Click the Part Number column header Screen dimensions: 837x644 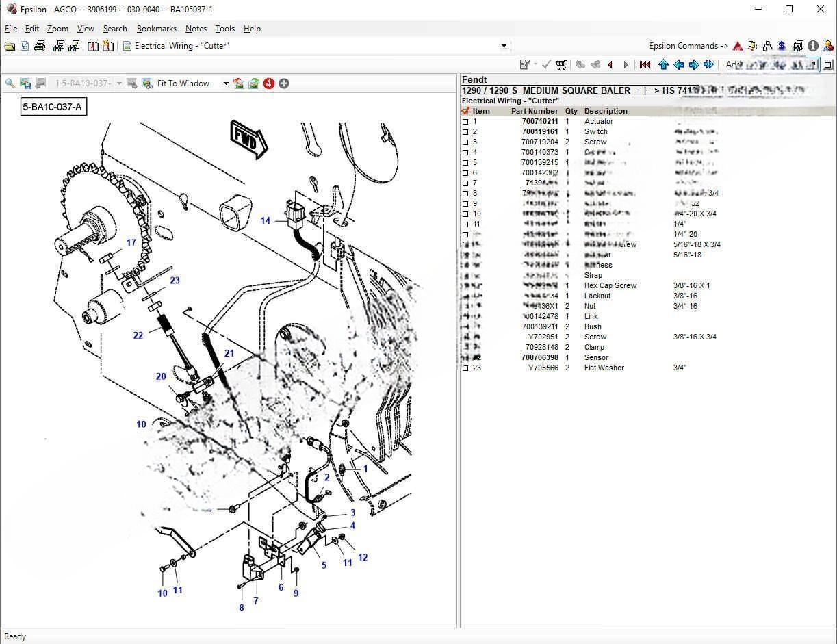pyautogui.click(x=535, y=111)
